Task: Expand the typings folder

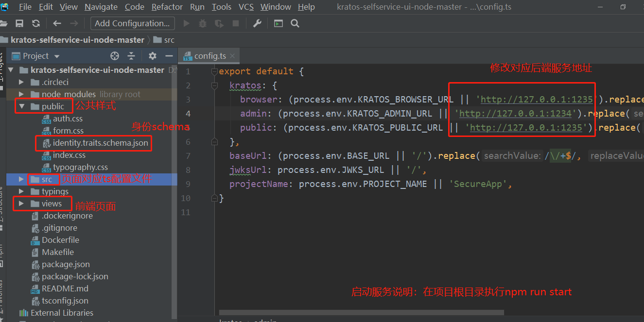Action: (21, 191)
